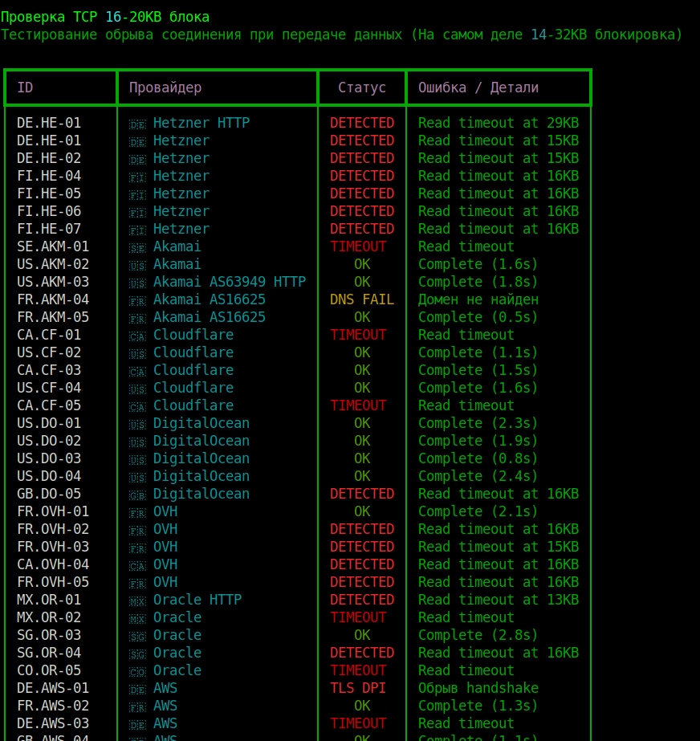Click the DE flag glyph in the DE.AWS-01 row
This screenshot has width=700, height=741.
137,690
